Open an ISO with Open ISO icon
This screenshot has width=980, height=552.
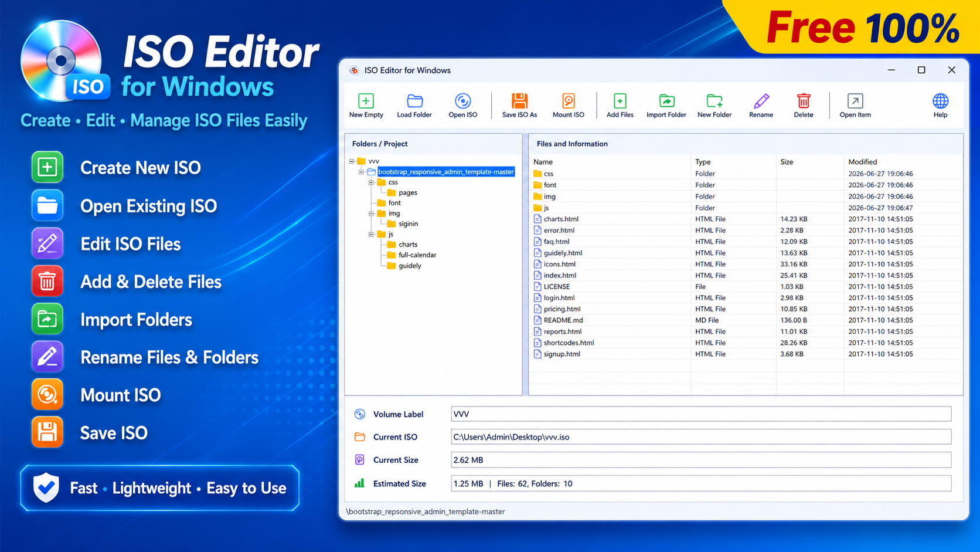click(462, 101)
